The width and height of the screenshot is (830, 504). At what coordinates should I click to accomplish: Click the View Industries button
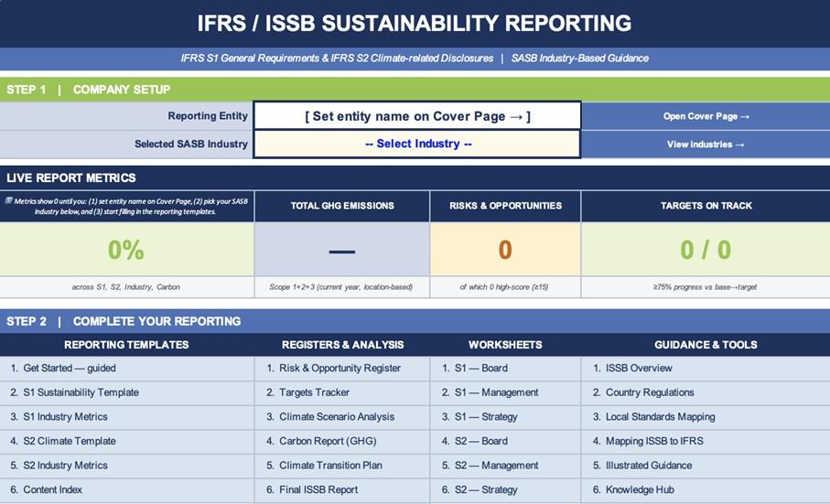(706, 144)
